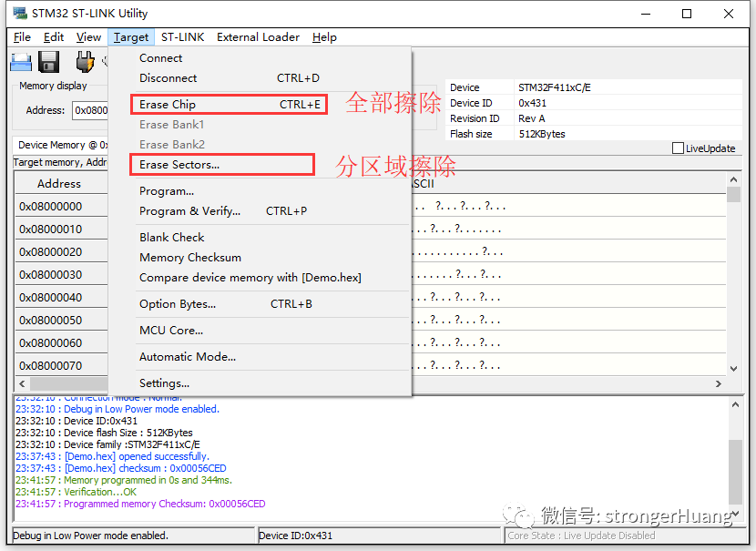The image size is (756, 551).
Task: Choose Program & Verify... menu entry
Action: pos(261,211)
